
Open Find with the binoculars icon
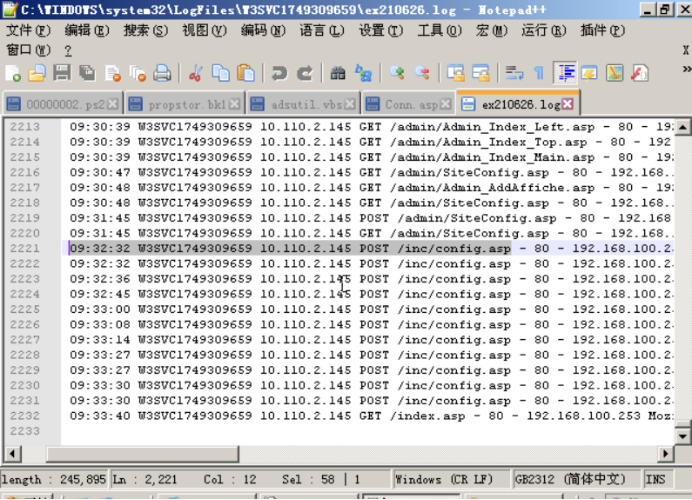338,73
